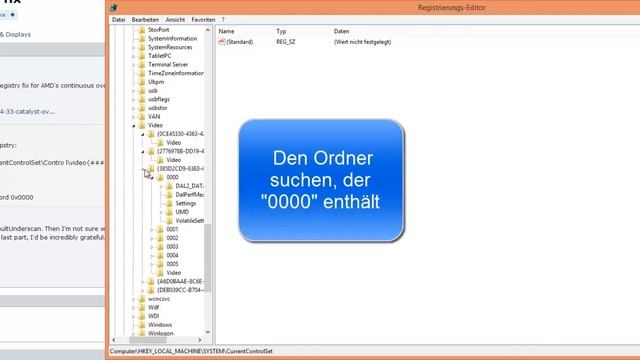
Task: Click the wcncsvc folder icon
Action: tap(142, 299)
